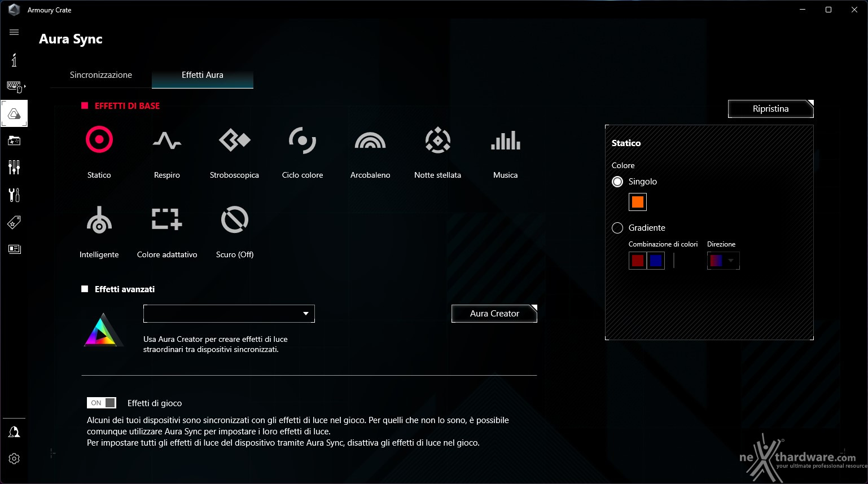Open the advanced effects dropdown
The height and width of the screenshot is (484, 868).
click(x=229, y=314)
